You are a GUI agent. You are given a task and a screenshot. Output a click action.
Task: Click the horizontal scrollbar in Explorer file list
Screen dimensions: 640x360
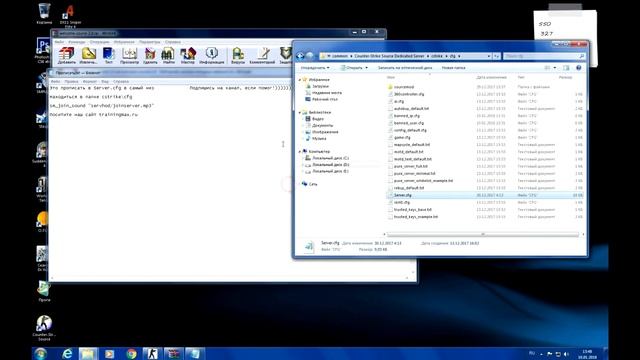coord(482,234)
